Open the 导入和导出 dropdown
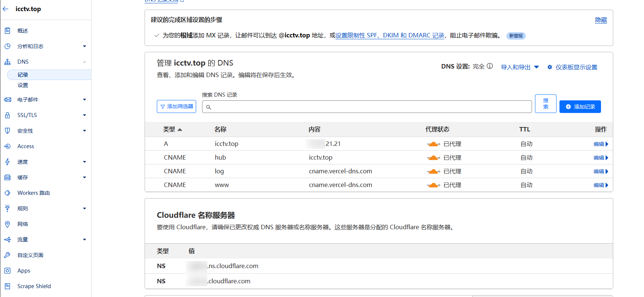 tap(520, 67)
